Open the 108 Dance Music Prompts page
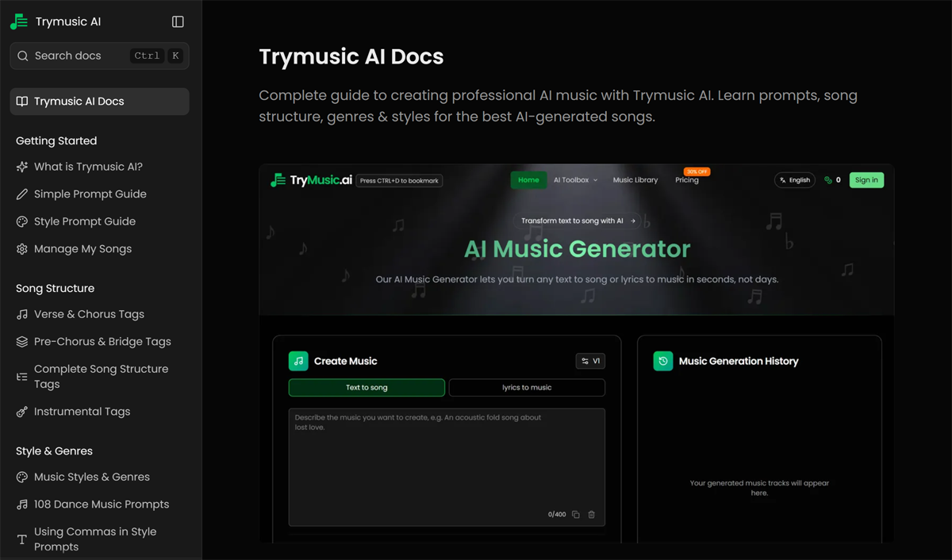This screenshot has width=952, height=560. point(101,504)
